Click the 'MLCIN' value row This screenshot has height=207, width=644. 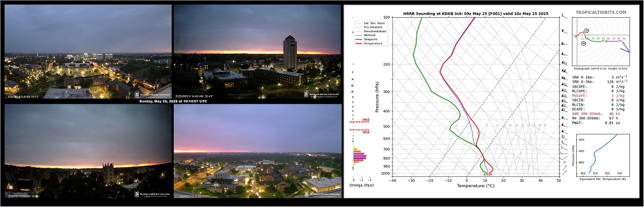[598, 105]
